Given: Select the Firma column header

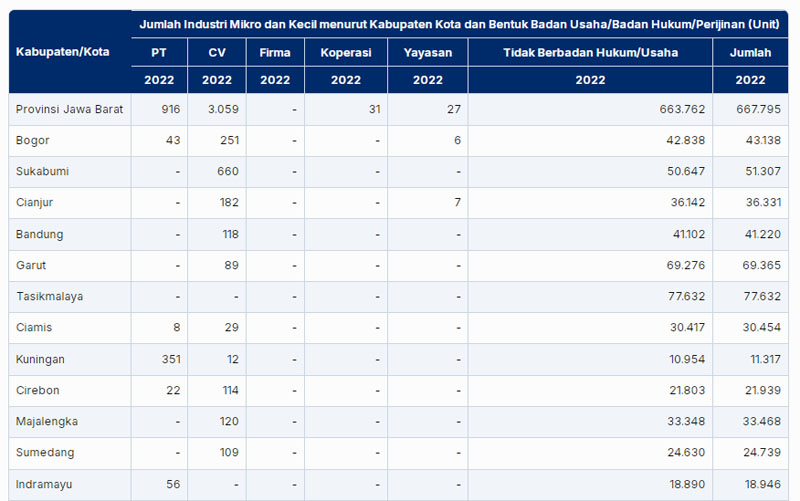Looking at the screenshot, I should tap(274, 52).
